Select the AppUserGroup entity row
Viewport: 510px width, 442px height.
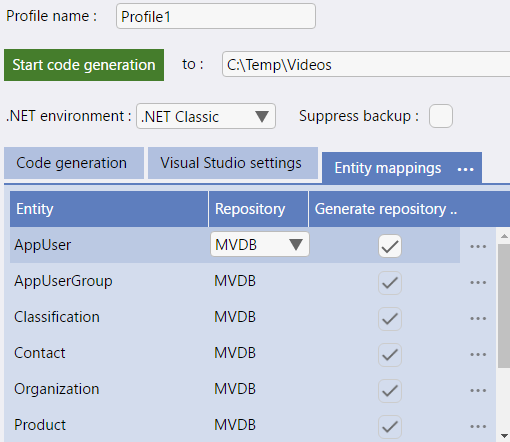click(x=235, y=281)
